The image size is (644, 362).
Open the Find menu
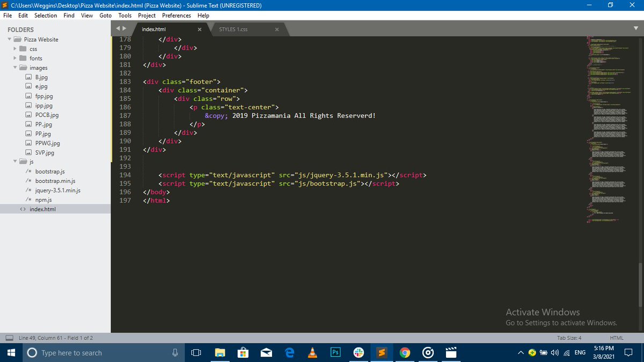(x=69, y=16)
